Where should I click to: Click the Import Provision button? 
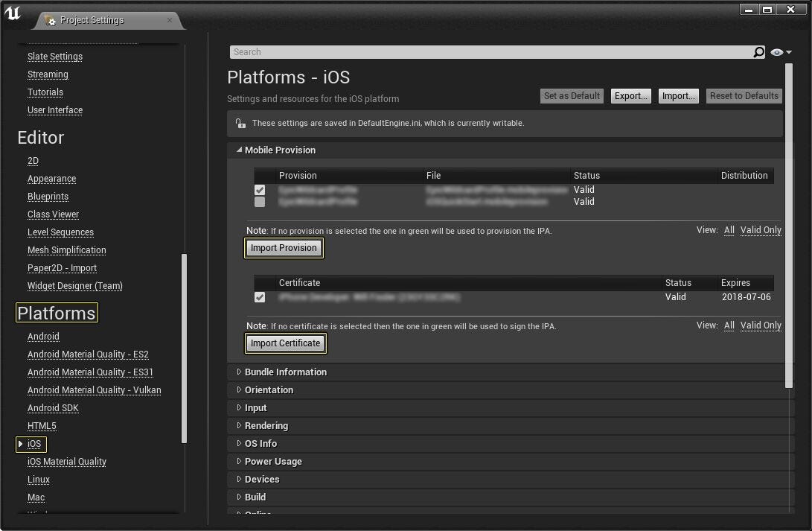[x=284, y=248]
